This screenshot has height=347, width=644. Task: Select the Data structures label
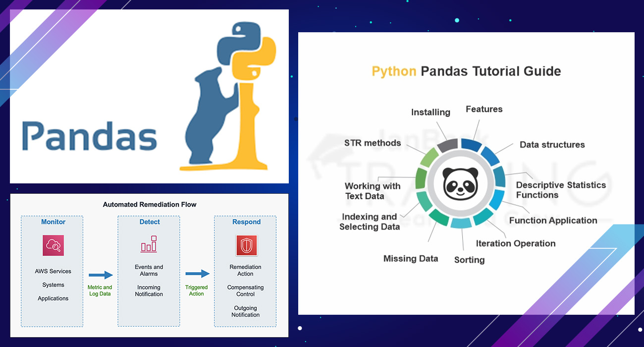tap(552, 145)
